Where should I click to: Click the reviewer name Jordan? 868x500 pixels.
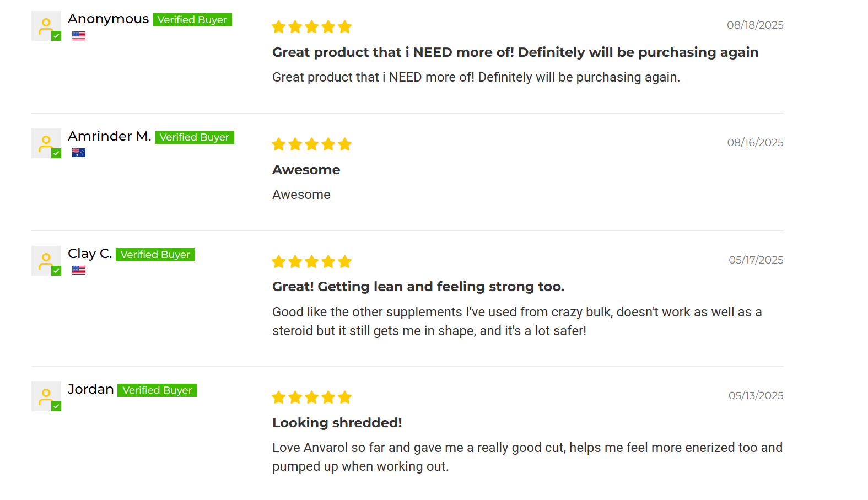(90, 389)
